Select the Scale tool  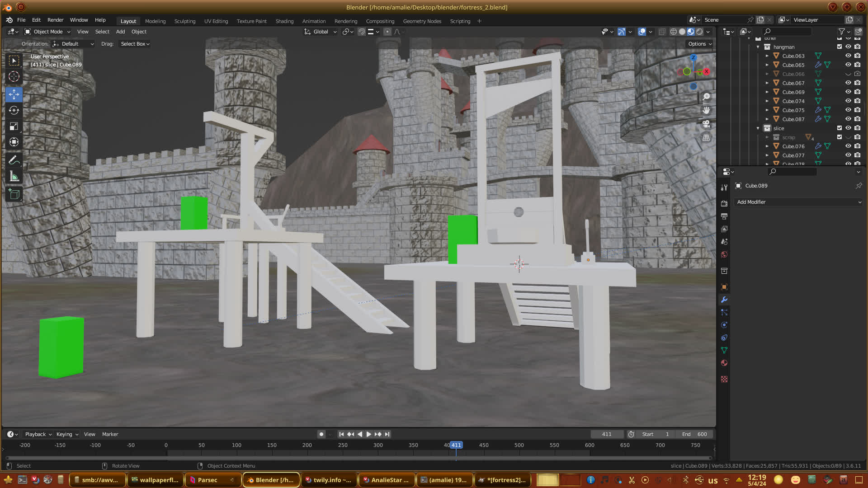(14, 127)
